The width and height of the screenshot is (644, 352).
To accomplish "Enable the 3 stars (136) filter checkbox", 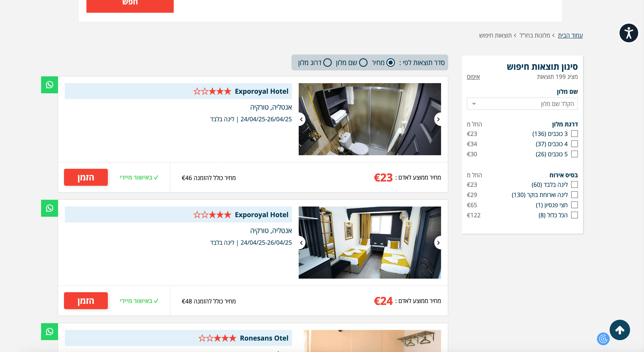I will (574, 134).
